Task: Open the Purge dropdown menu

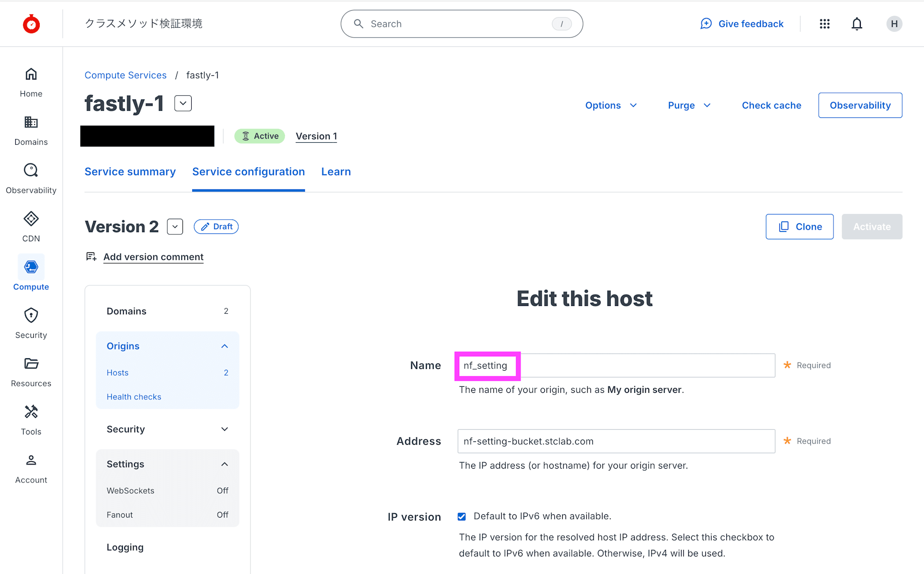Action: click(689, 105)
